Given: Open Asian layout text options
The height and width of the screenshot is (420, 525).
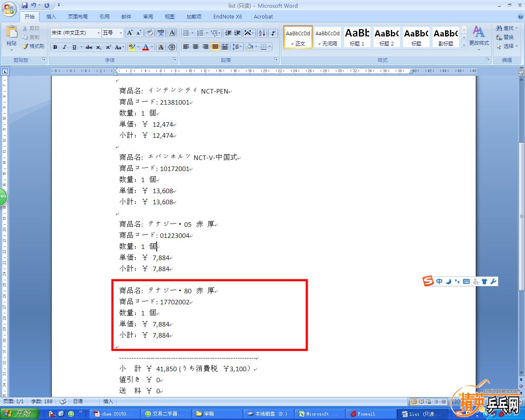Looking at the screenshot, I should 249,33.
